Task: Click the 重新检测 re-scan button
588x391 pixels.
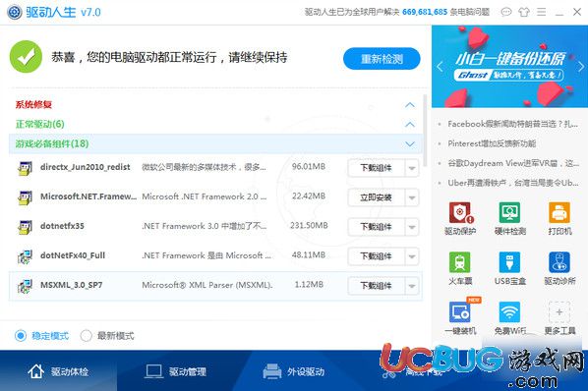Action: (382, 59)
